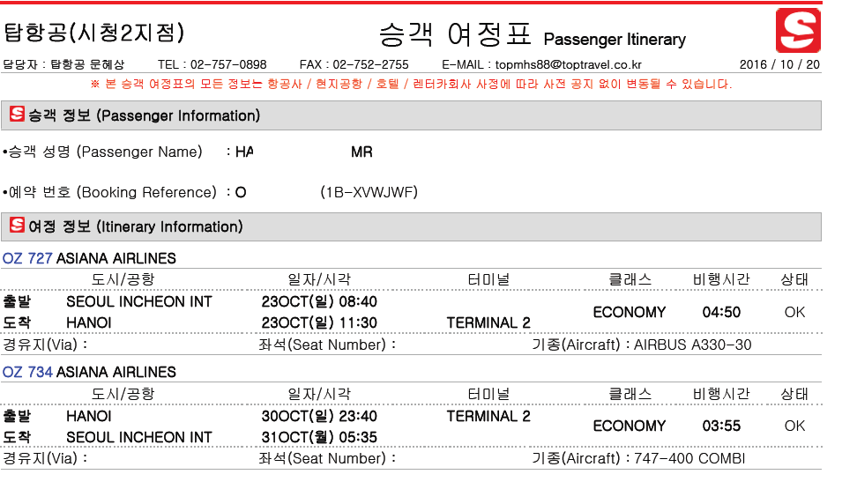Select flight number OZ 734

(27, 372)
